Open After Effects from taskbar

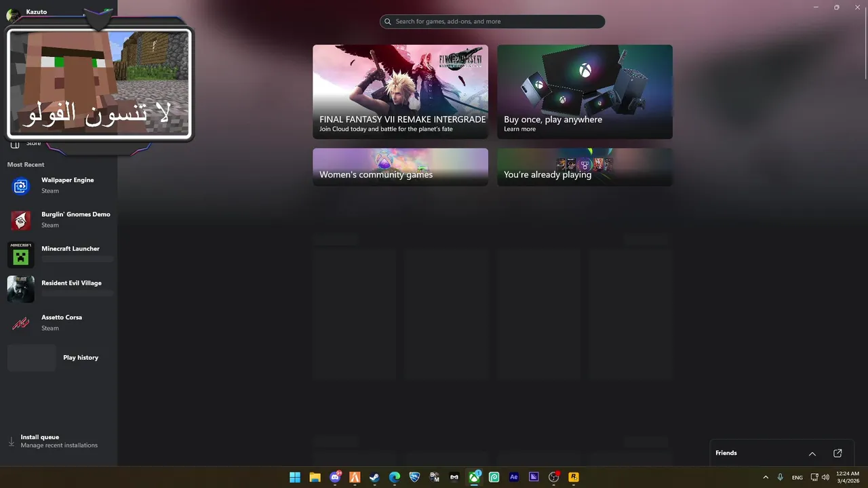click(x=514, y=477)
